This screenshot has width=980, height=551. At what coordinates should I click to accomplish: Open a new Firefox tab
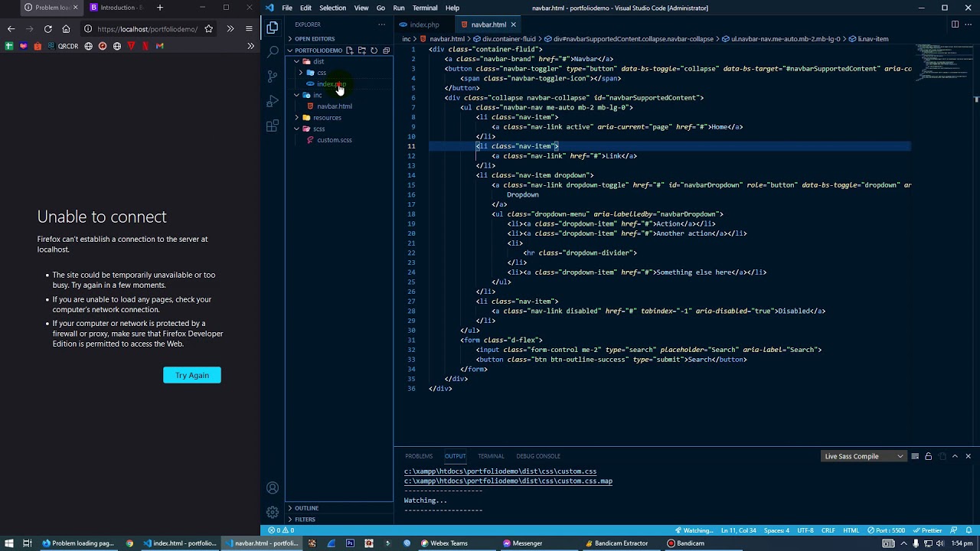(159, 8)
